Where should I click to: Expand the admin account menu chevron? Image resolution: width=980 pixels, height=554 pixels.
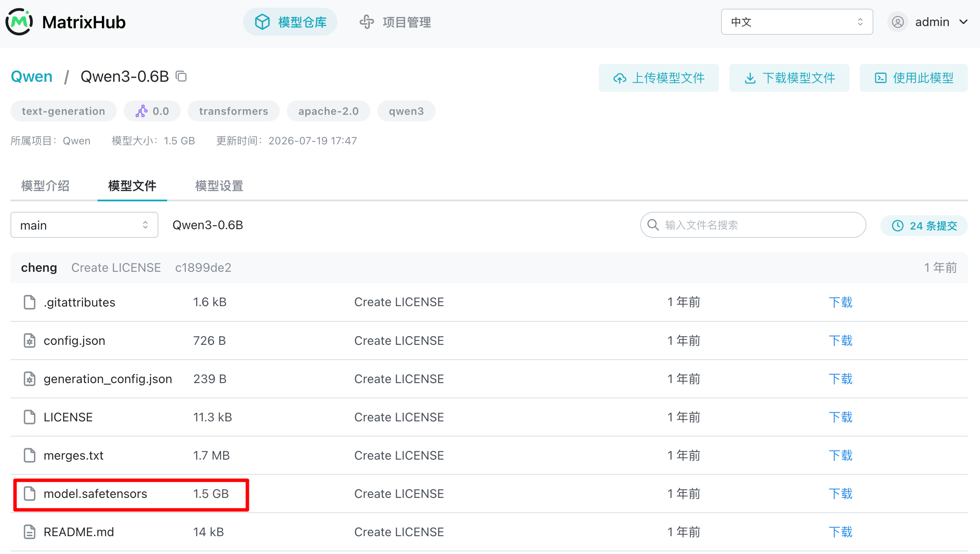point(963,22)
